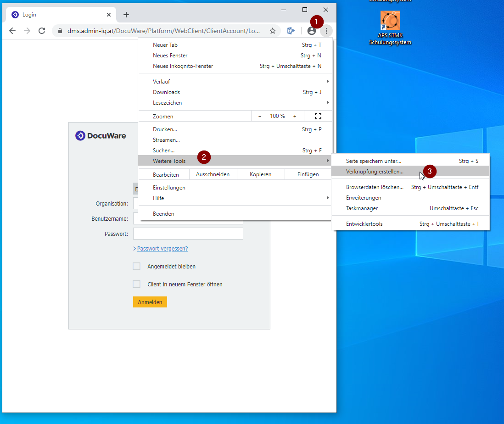Viewport: 504px width, 424px height.
Task: Open Downloads from the Chrome menu
Action: coord(235,92)
